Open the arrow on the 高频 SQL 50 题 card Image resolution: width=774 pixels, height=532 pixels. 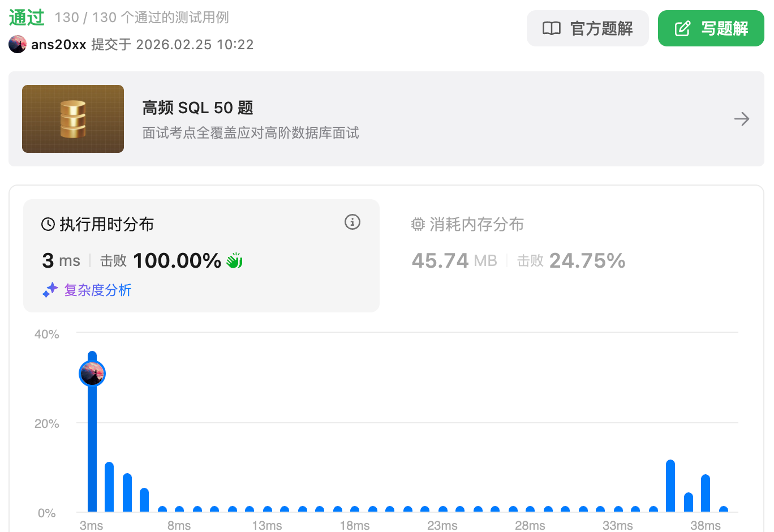pos(741,119)
